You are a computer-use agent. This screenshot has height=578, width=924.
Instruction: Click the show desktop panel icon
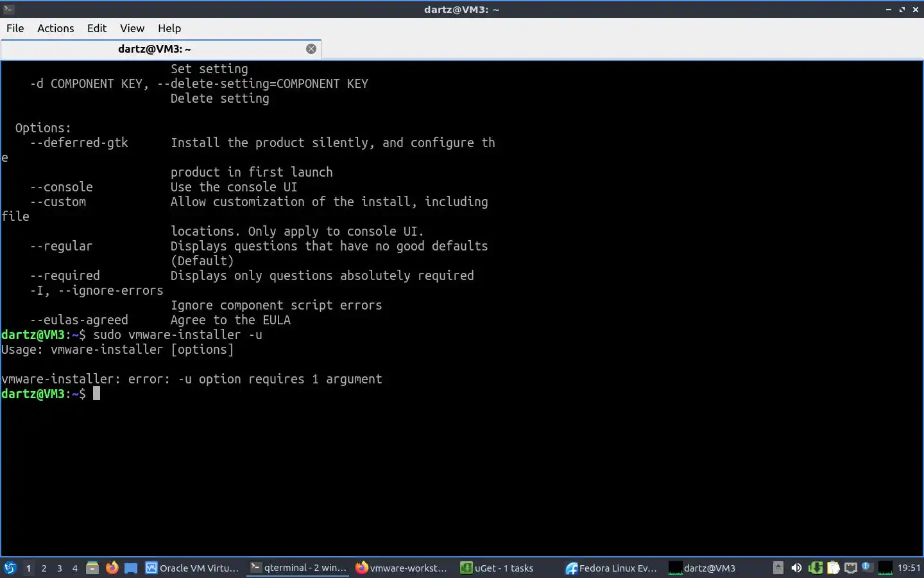point(131,568)
